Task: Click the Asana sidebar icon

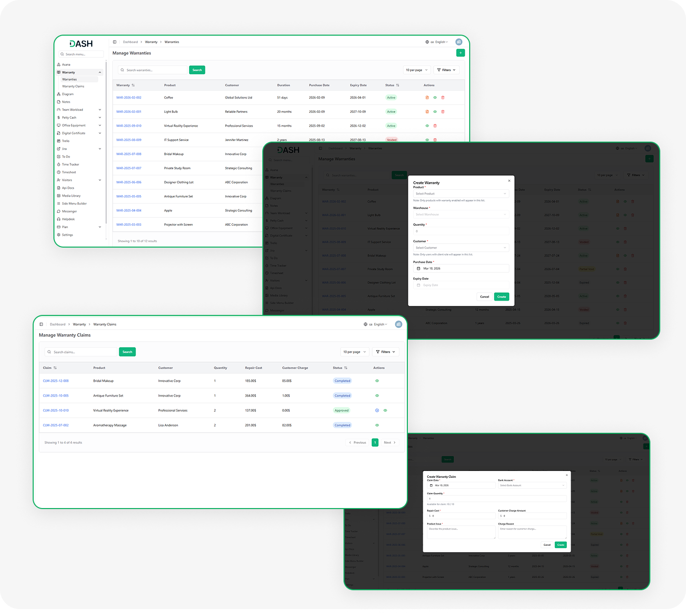Action: click(x=59, y=64)
